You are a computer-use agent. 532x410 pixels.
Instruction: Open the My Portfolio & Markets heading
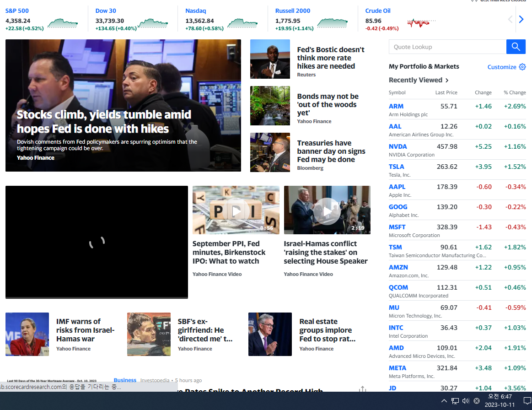424,66
